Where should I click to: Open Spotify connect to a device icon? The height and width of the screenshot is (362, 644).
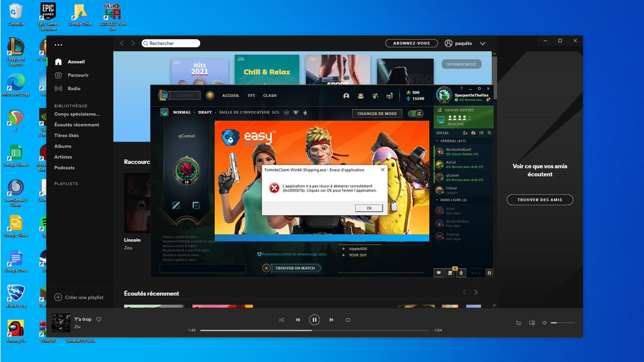[532, 323]
